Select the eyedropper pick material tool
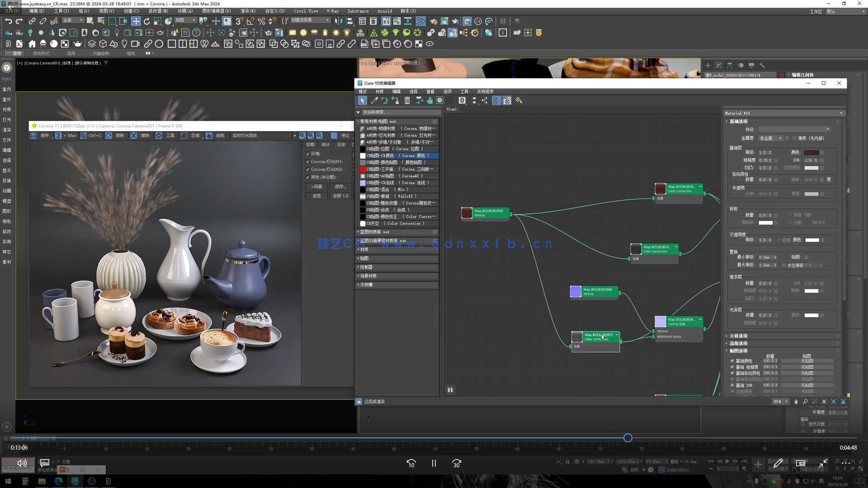The height and width of the screenshot is (488, 868). (374, 101)
